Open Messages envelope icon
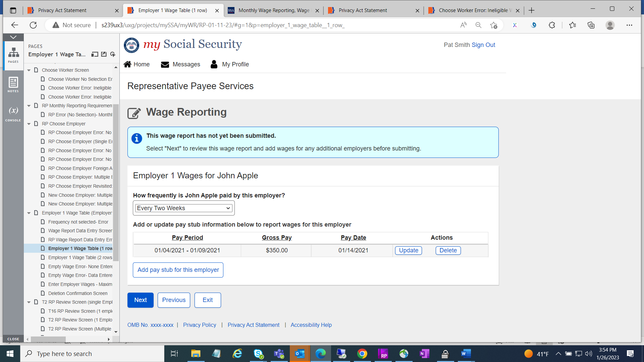 tap(165, 64)
